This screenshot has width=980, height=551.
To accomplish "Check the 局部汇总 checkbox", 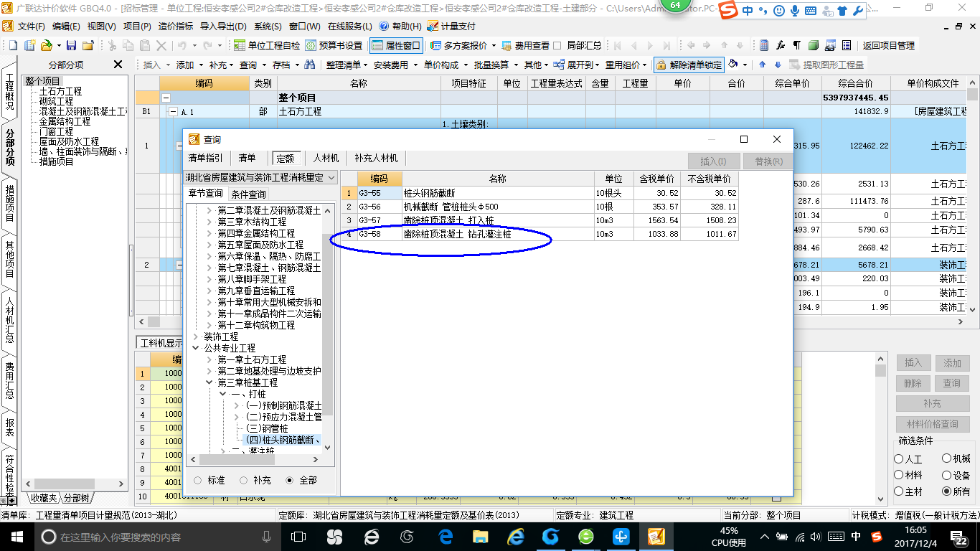I will coord(557,45).
